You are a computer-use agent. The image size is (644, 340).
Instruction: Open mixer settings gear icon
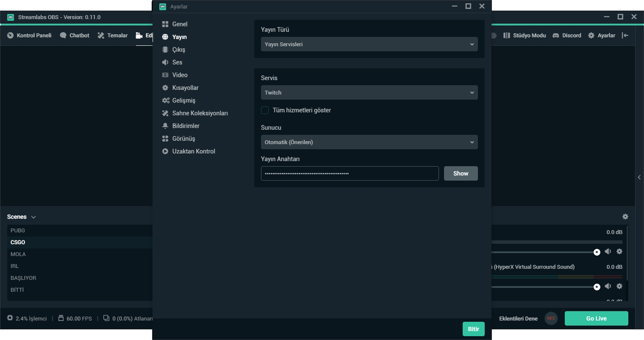click(625, 217)
